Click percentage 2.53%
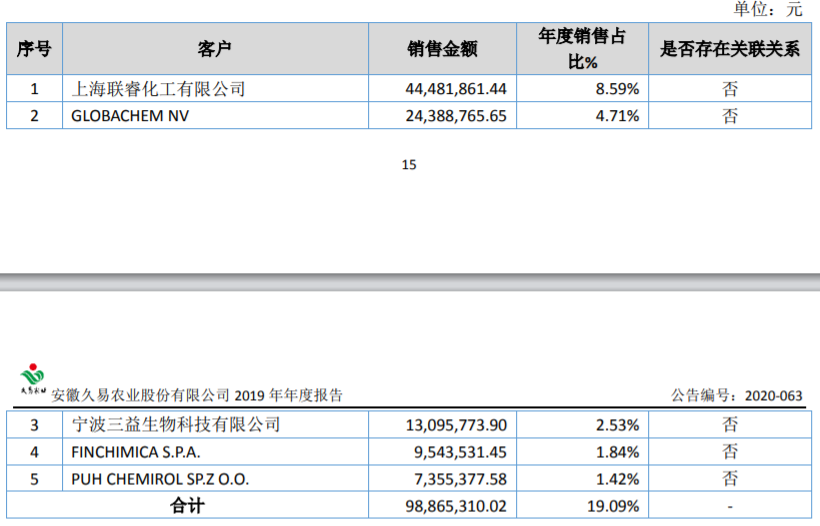 (x=618, y=425)
